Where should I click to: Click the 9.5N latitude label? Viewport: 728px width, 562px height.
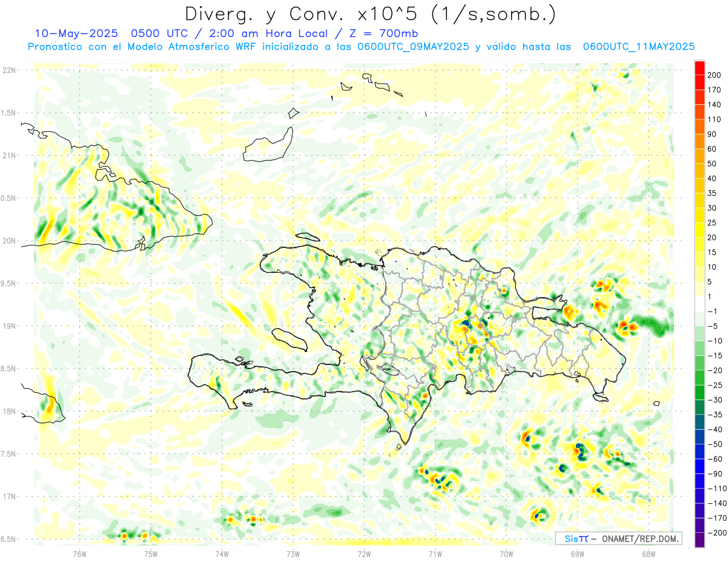pyautogui.click(x=9, y=283)
